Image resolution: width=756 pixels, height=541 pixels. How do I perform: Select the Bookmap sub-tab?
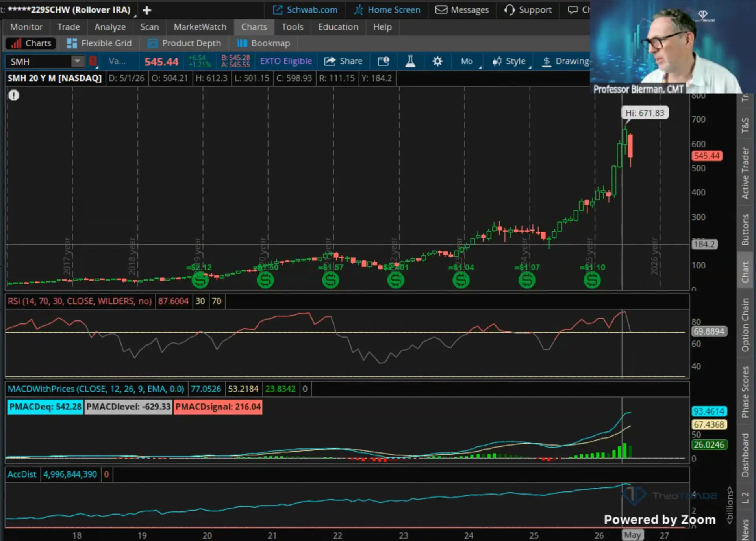[264, 43]
